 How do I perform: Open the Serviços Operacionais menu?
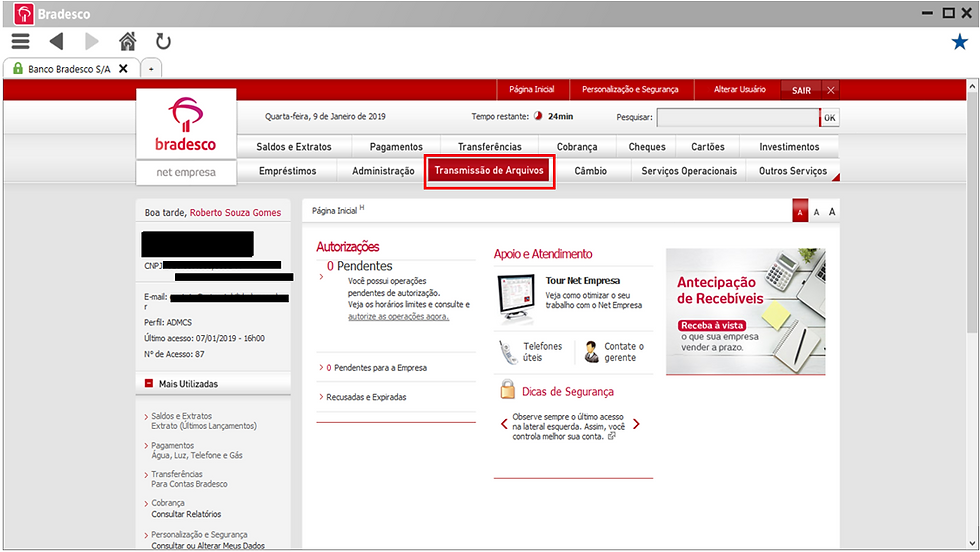[689, 171]
